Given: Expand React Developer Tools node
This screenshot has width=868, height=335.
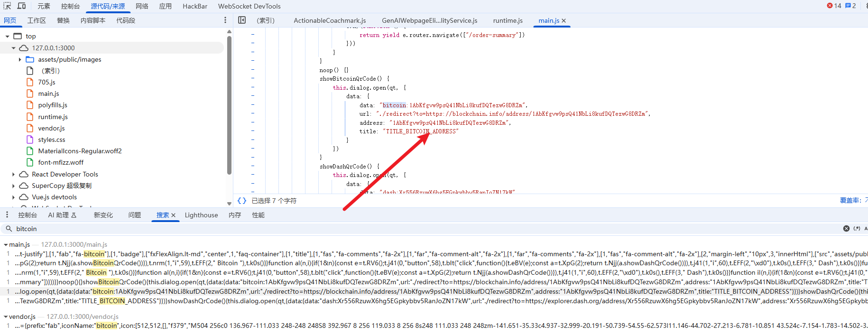Looking at the screenshot, I should point(13,174).
